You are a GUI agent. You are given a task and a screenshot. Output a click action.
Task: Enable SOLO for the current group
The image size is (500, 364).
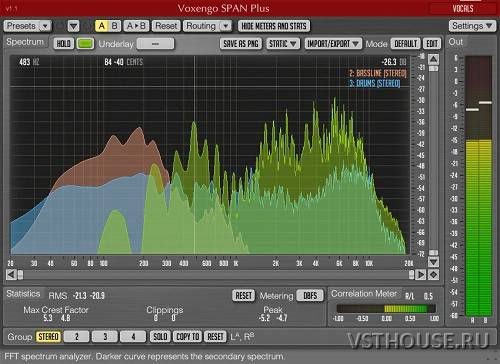click(x=160, y=337)
